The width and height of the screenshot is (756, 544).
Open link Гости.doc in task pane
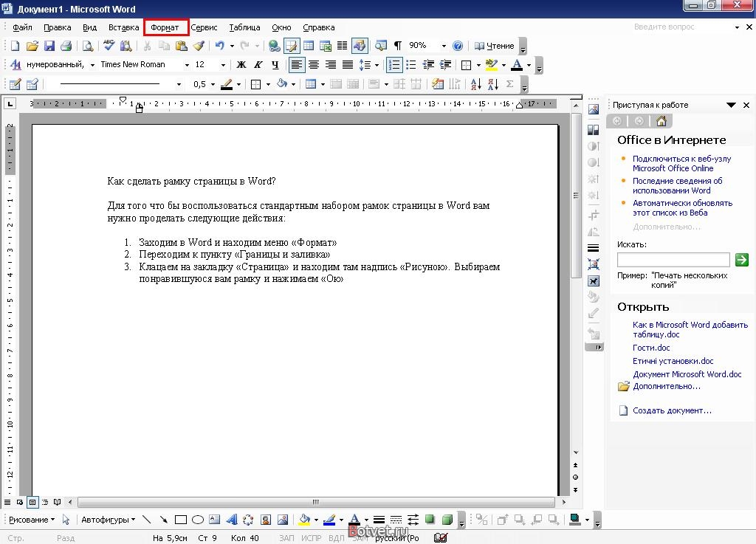[651, 348]
